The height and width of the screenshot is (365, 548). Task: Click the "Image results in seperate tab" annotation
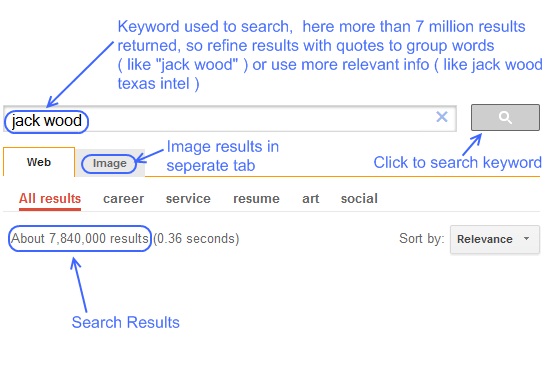click(x=223, y=156)
